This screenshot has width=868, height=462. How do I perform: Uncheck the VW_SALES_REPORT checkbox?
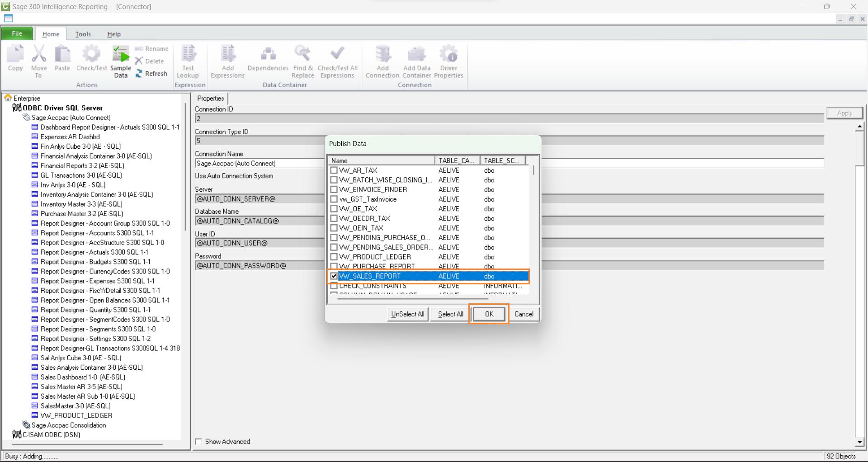pyautogui.click(x=334, y=276)
